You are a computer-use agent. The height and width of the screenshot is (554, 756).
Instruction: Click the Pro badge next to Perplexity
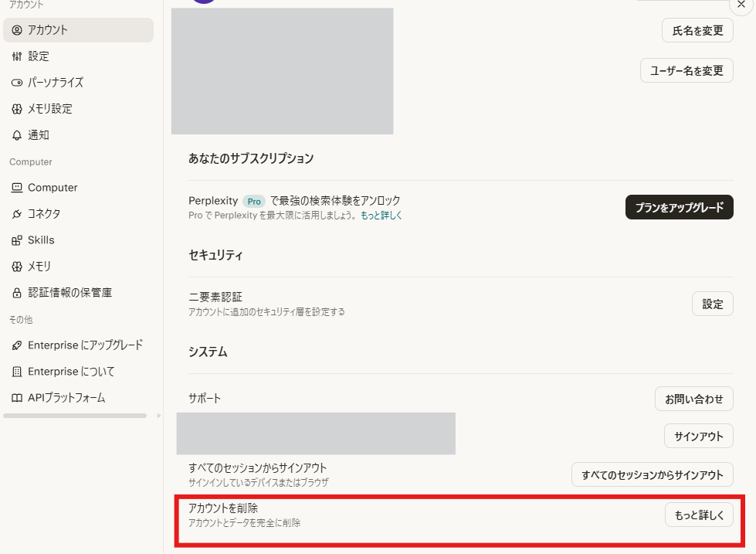[x=254, y=201]
